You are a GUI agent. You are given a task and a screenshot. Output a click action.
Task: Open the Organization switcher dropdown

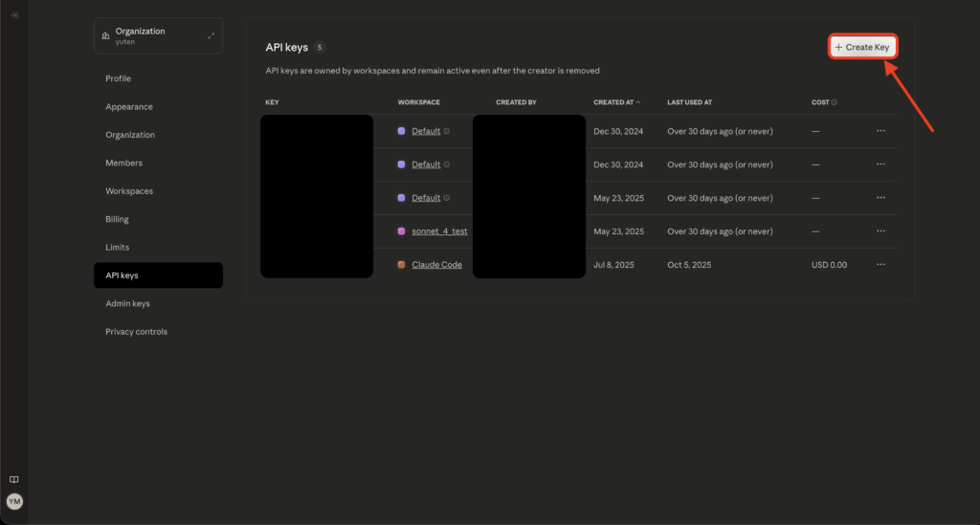coord(158,36)
